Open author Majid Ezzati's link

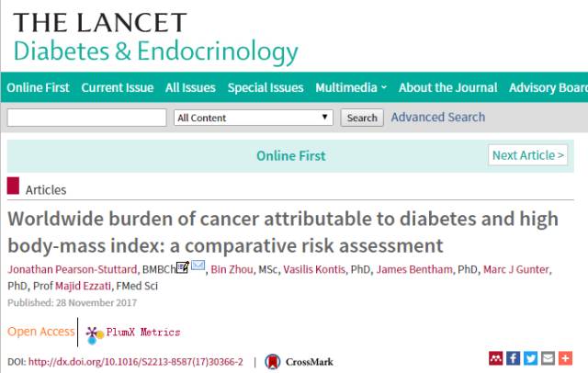pos(83,286)
